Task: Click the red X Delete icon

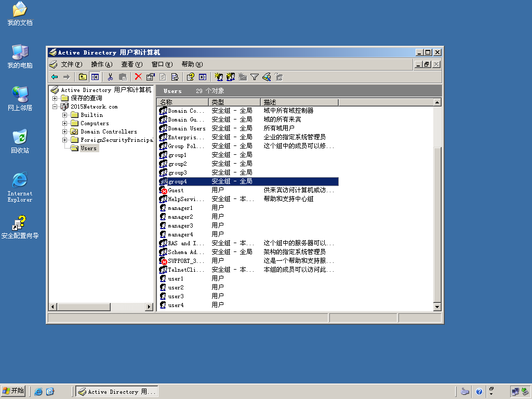Action: (138, 77)
